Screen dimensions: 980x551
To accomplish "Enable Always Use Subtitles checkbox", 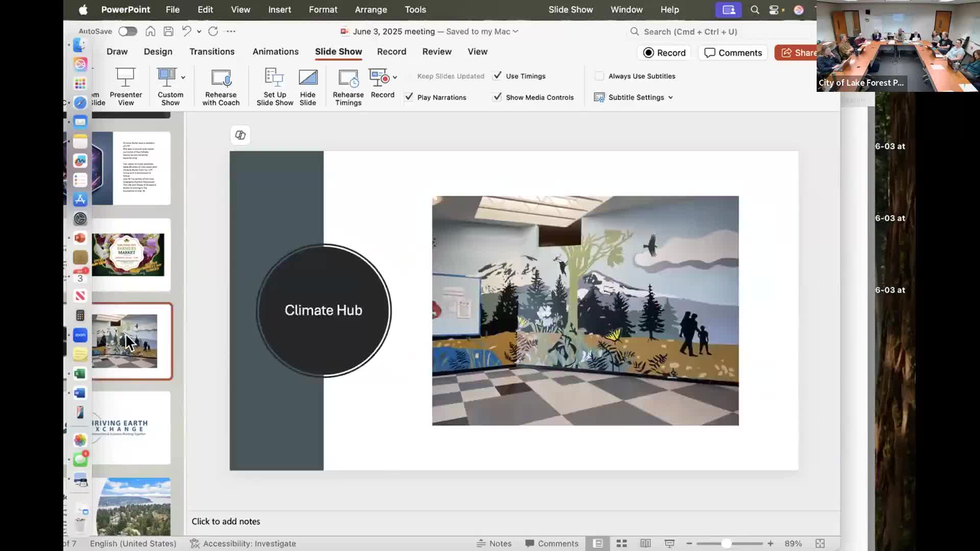I will click(599, 76).
